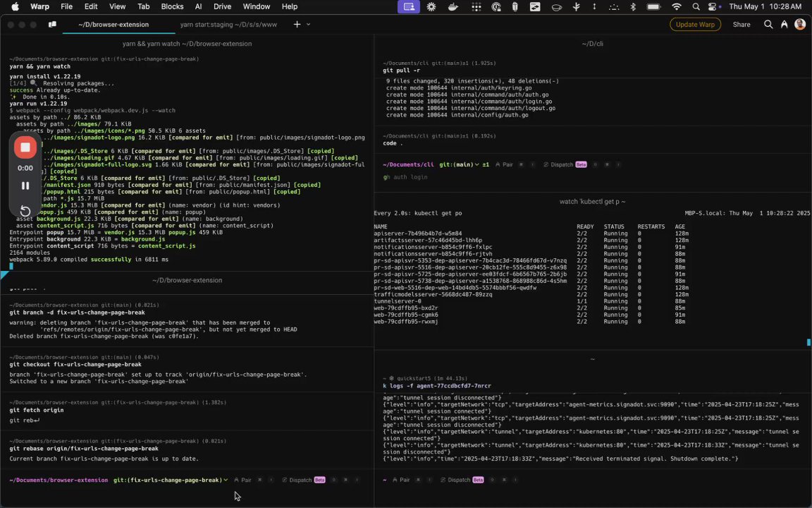812x508 pixels.
Task: Toggle Dispatch Beta mode in bottom-right pane
Action: click(458, 480)
